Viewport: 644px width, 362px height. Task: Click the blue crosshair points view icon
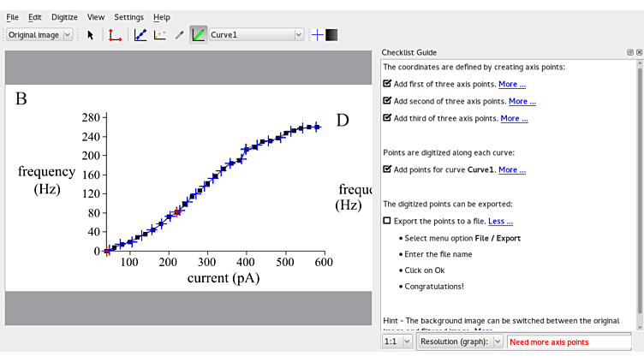point(318,35)
